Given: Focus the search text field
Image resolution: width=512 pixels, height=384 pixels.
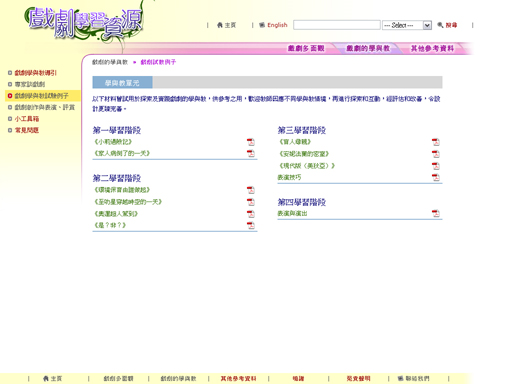Looking at the screenshot, I should 337,25.
